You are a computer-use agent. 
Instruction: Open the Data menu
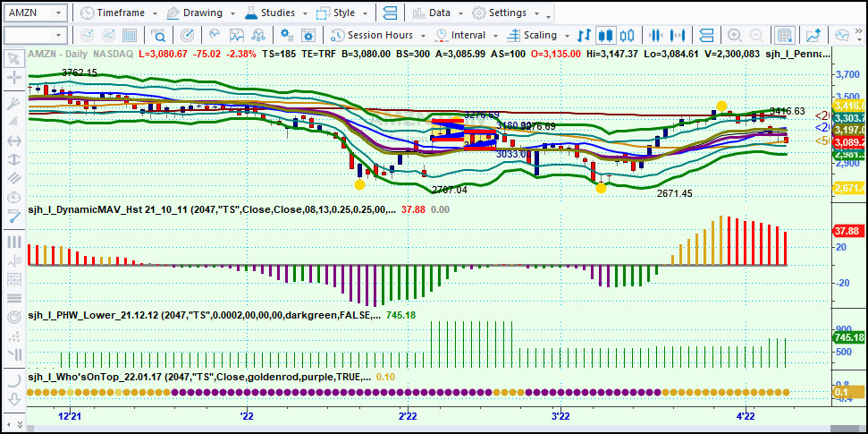438,13
